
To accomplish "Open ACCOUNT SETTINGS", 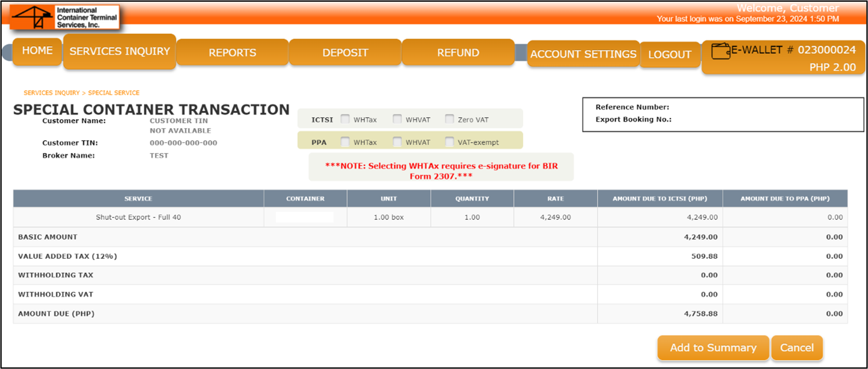I will [583, 54].
